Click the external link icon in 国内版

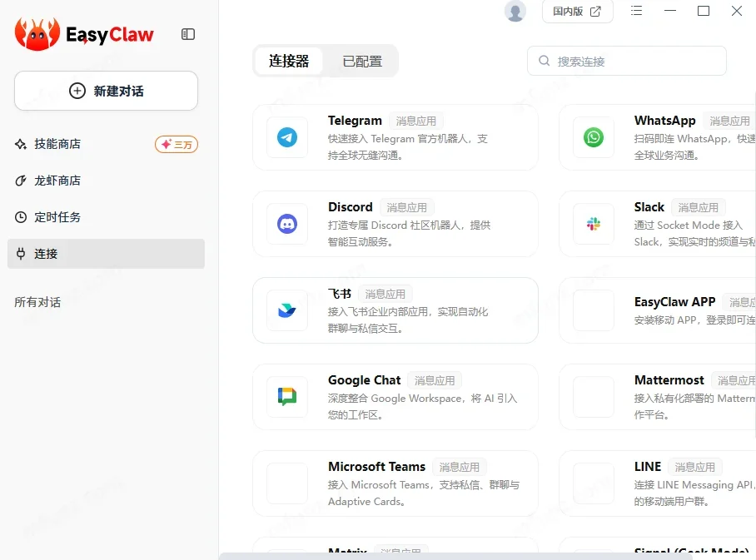pos(595,11)
